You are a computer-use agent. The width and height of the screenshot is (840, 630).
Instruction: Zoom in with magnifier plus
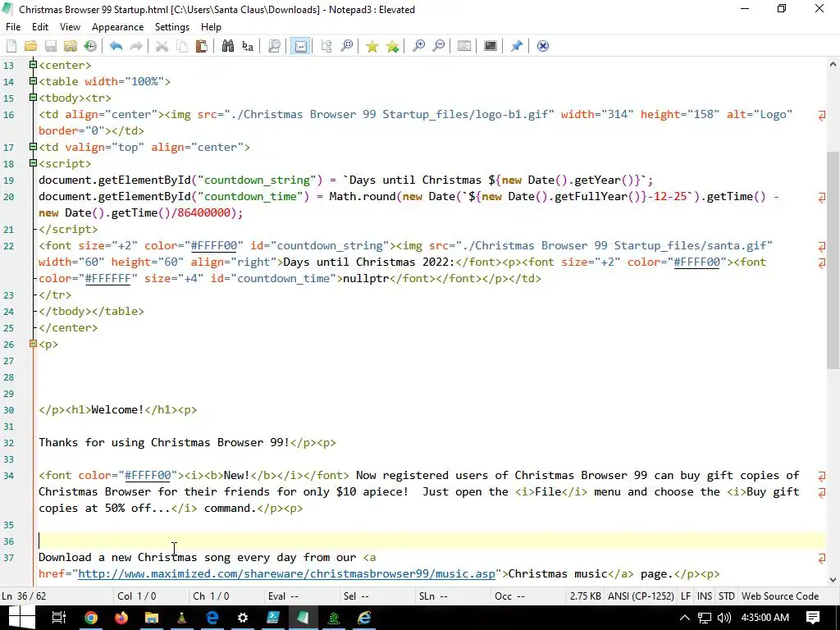point(418,46)
